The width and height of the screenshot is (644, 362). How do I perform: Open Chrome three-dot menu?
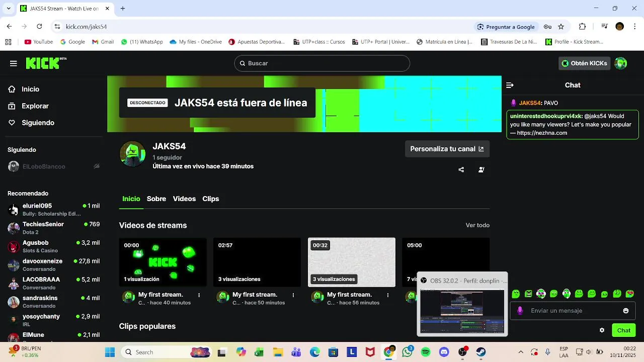(635, 27)
